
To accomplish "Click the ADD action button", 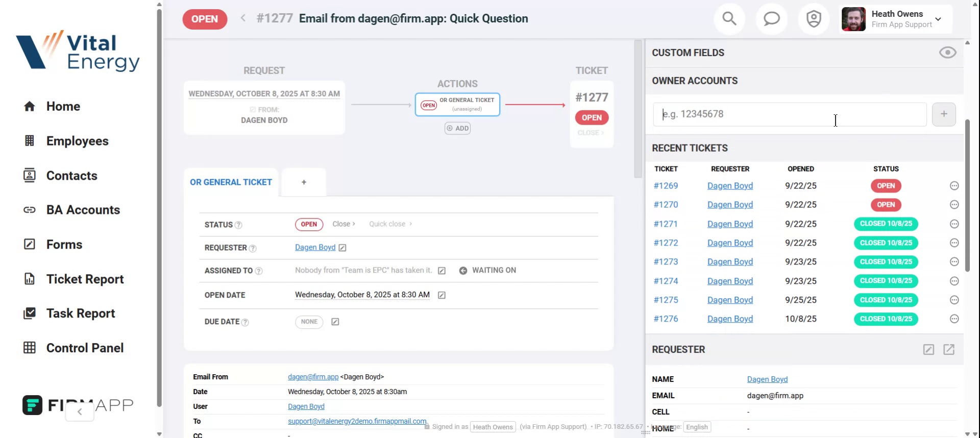I will pyautogui.click(x=457, y=128).
